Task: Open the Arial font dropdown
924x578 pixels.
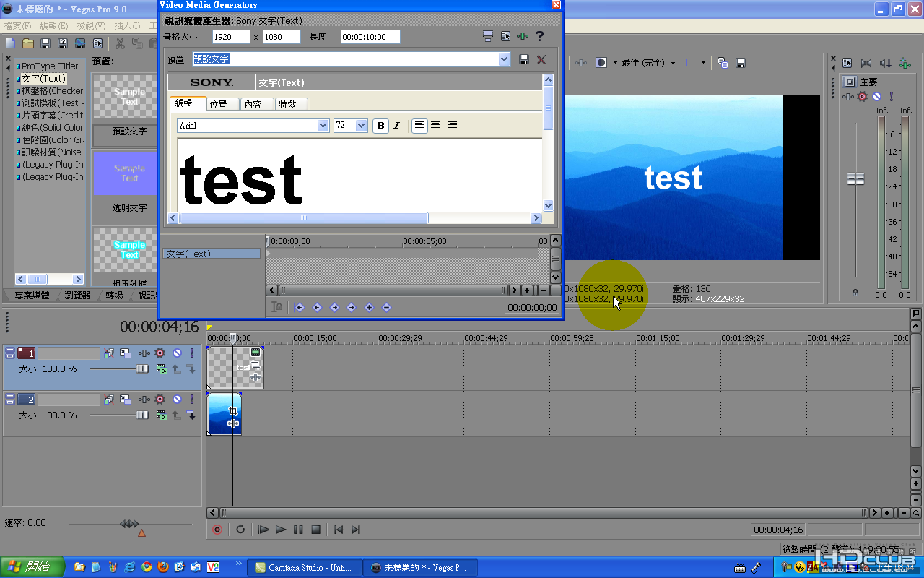Action: [323, 126]
